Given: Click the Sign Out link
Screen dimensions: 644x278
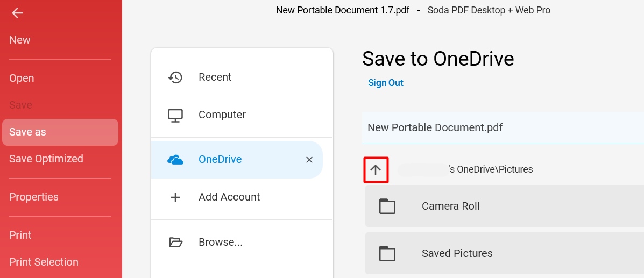Looking at the screenshot, I should pos(386,83).
